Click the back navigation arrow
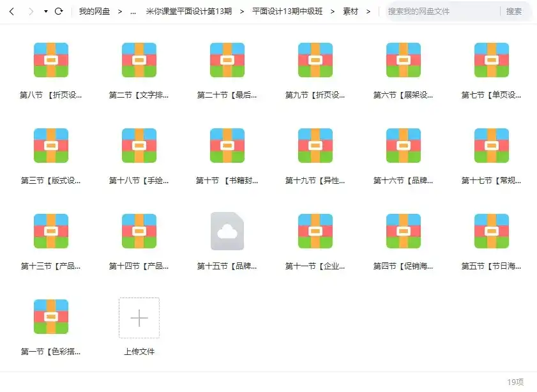The image size is (537, 392). point(11,11)
